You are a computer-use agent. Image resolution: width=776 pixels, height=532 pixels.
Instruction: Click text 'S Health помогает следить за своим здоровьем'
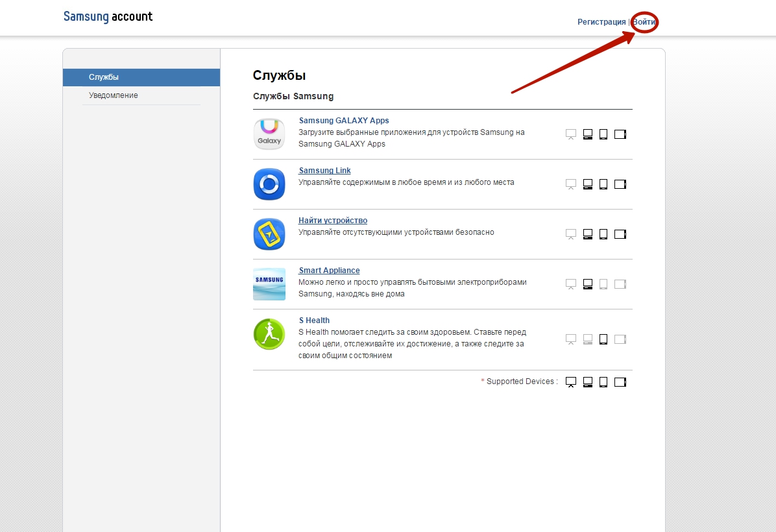pyautogui.click(x=385, y=332)
